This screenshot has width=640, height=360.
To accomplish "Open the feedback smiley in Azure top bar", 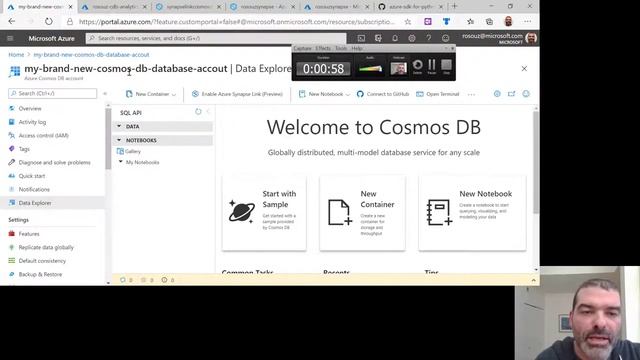I will [445, 38].
